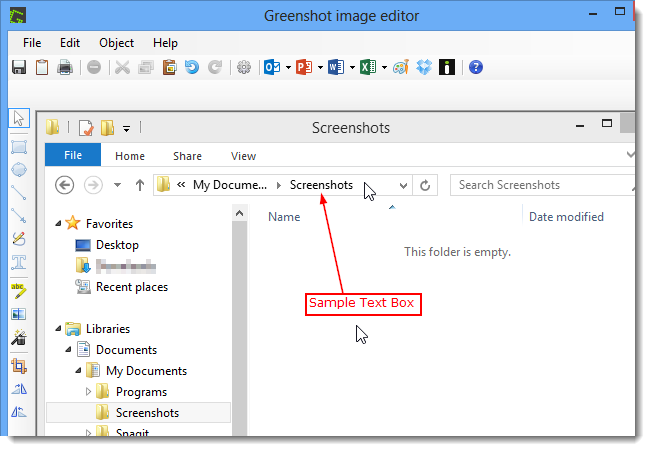Screen dimensions: 650x451
Task: Click Properties icon in Screenshots title bar
Action: point(86,128)
